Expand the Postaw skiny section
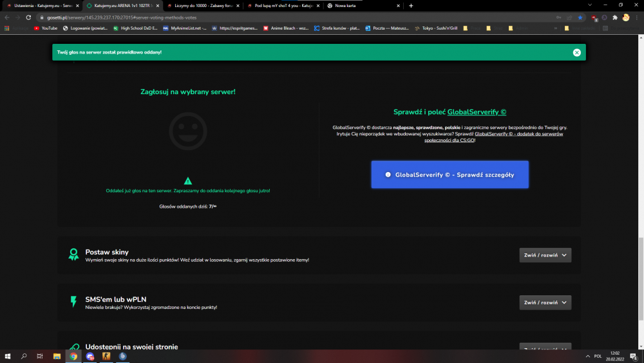Image resolution: width=644 pixels, height=363 pixels. pyautogui.click(x=545, y=255)
